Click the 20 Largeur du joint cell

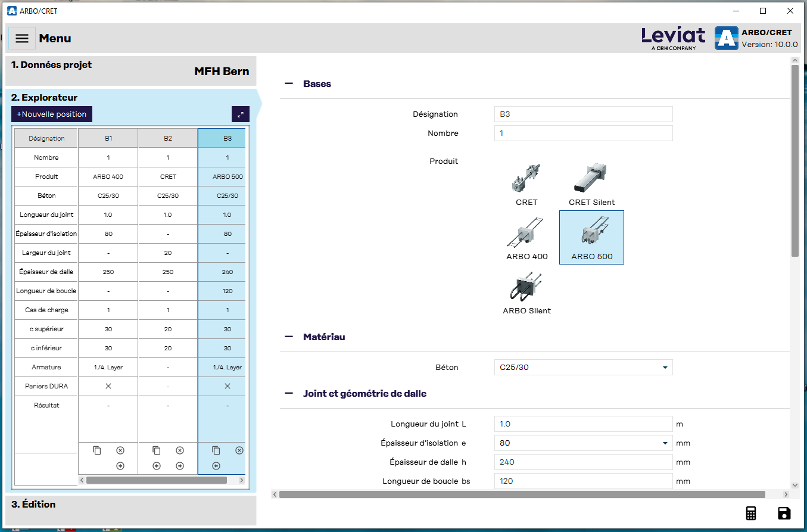168,253
